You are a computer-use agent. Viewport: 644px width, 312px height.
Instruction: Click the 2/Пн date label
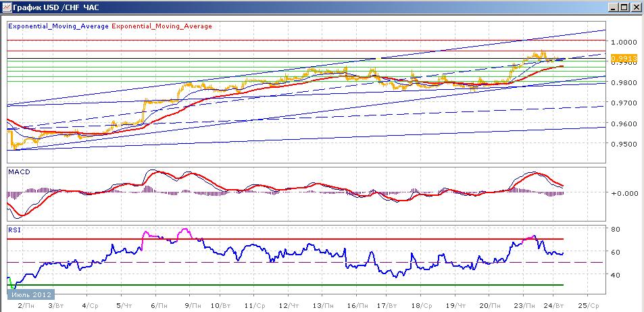(x=28, y=306)
